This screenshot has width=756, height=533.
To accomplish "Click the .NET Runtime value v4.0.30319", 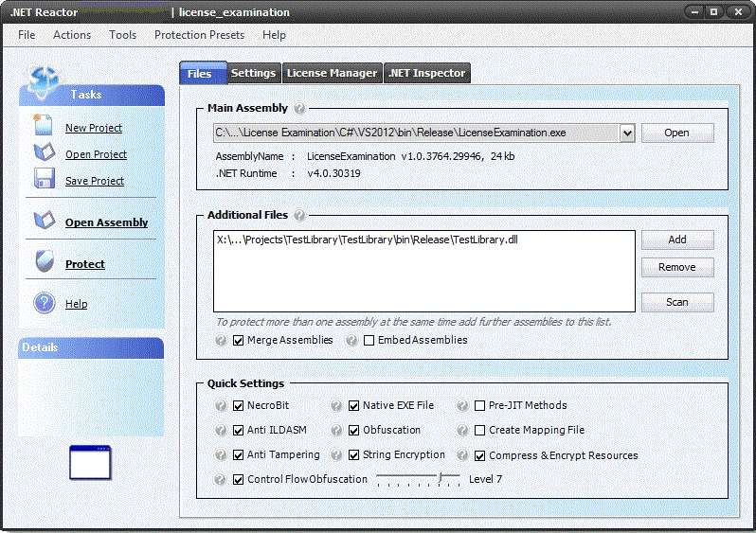I will 333,173.
